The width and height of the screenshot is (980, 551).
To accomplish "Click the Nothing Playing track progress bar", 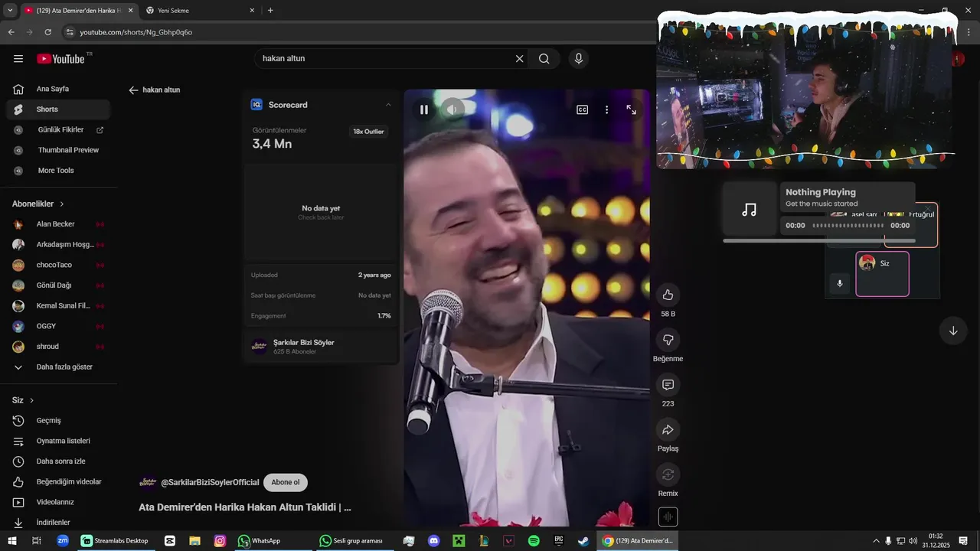I will (848, 226).
